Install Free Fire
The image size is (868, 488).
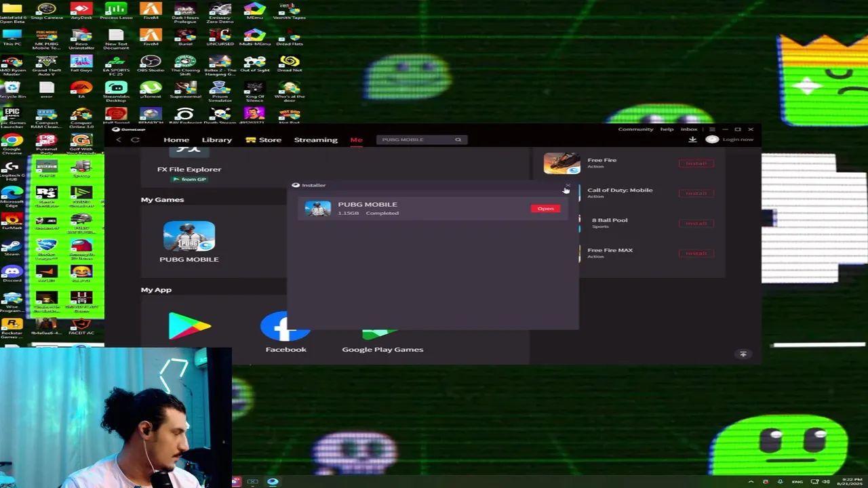coord(696,163)
